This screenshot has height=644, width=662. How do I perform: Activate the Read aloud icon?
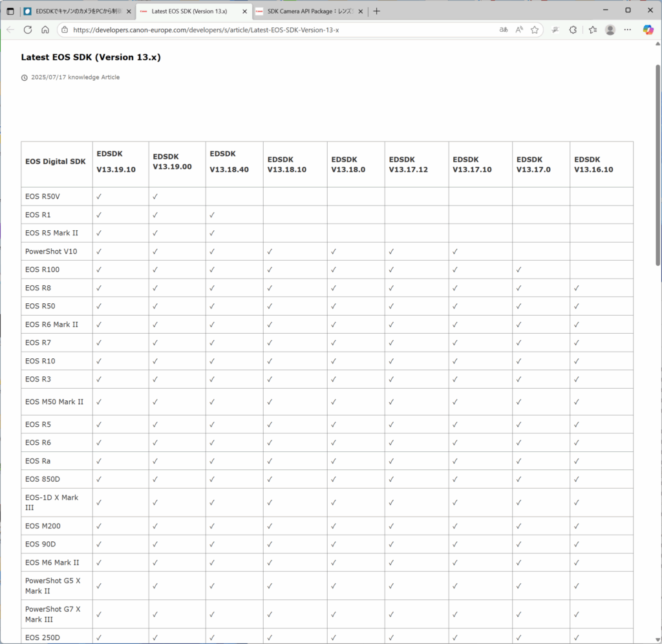pos(519,30)
